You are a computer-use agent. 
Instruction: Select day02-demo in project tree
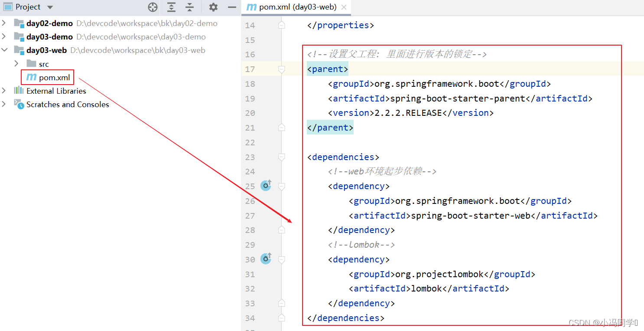pyautogui.click(x=49, y=23)
